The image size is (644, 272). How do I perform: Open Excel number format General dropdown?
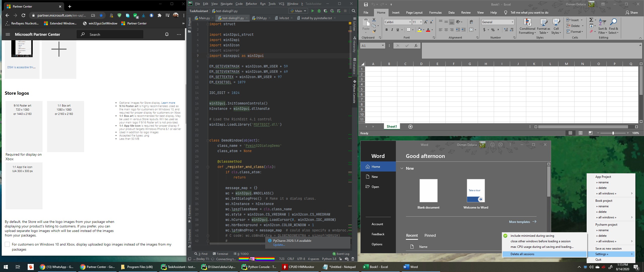512,22
